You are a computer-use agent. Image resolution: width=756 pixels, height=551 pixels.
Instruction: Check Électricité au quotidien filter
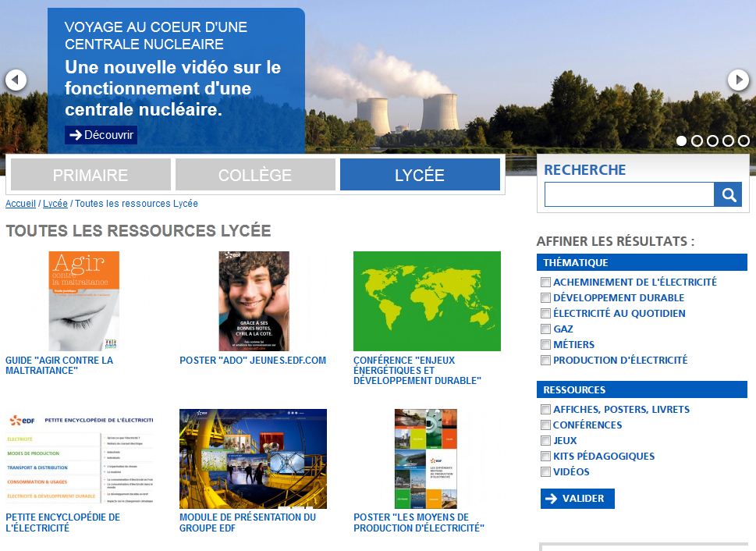click(545, 314)
